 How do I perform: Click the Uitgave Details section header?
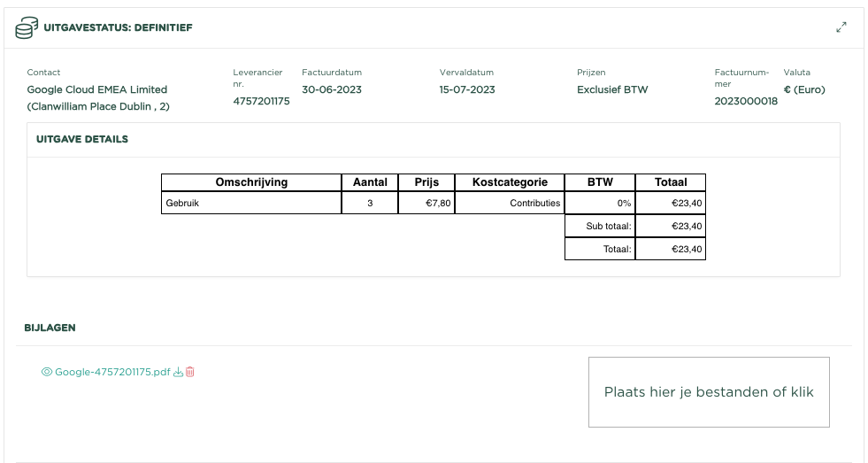pos(82,139)
